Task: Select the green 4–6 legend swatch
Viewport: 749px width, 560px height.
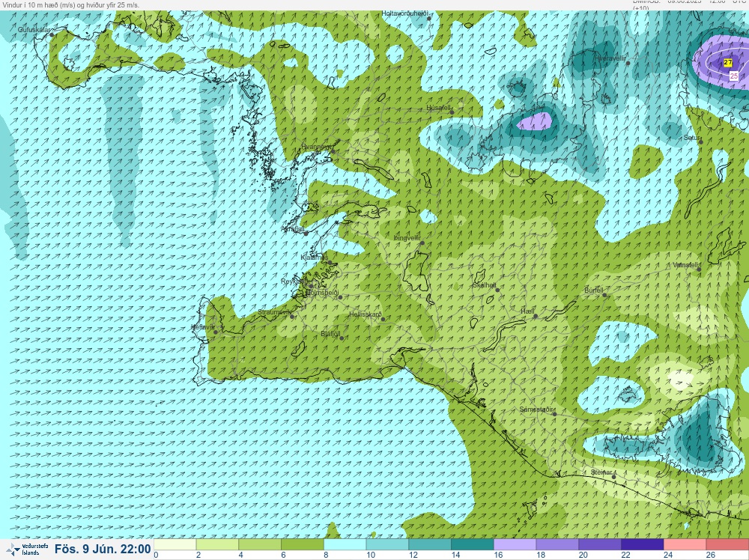Action: 260,545
